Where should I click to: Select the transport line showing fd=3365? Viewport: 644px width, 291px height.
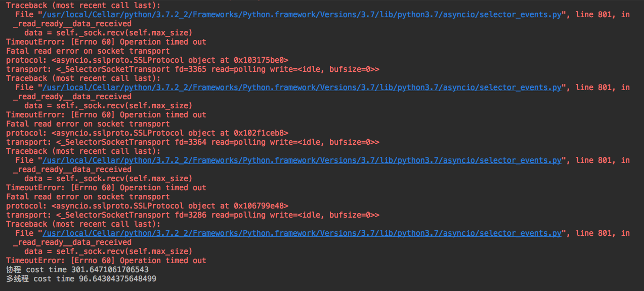click(x=193, y=69)
